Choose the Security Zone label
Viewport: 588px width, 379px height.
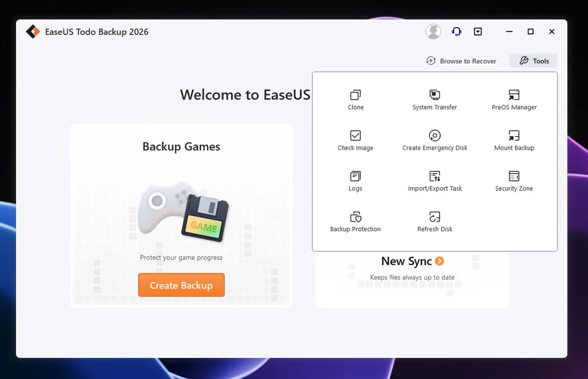click(x=514, y=188)
